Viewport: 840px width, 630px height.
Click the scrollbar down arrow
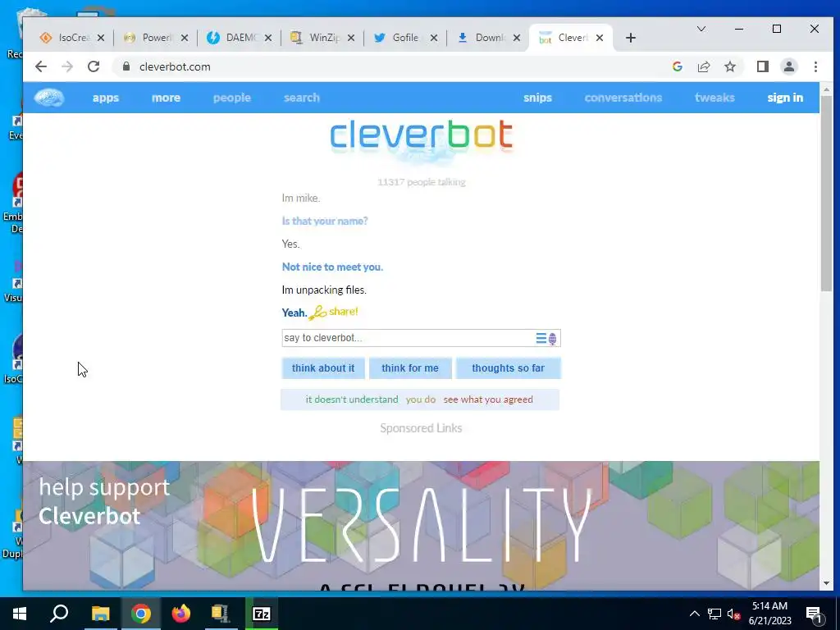[825, 583]
